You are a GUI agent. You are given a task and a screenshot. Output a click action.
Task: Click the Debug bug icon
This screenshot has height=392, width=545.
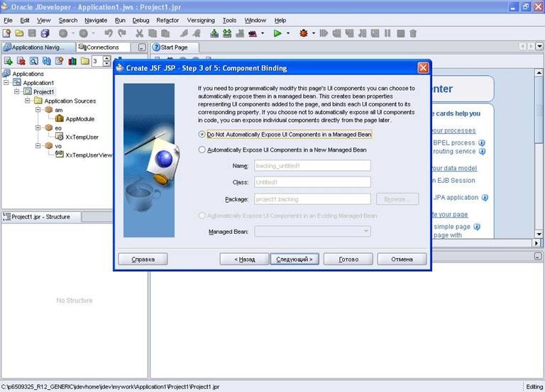click(x=304, y=33)
